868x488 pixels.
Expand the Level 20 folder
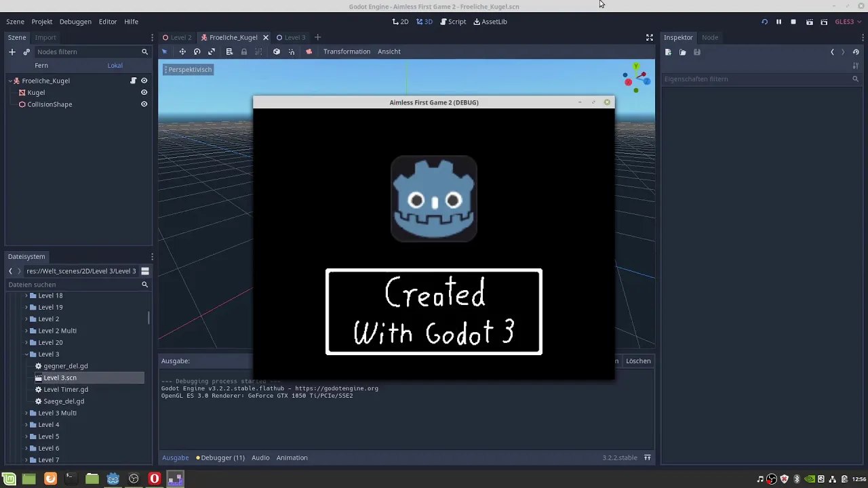tap(26, 342)
